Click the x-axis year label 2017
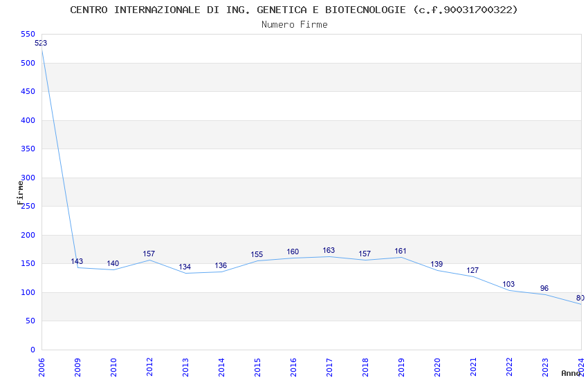This screenshot has width=588, height=380. coord(329,367)
